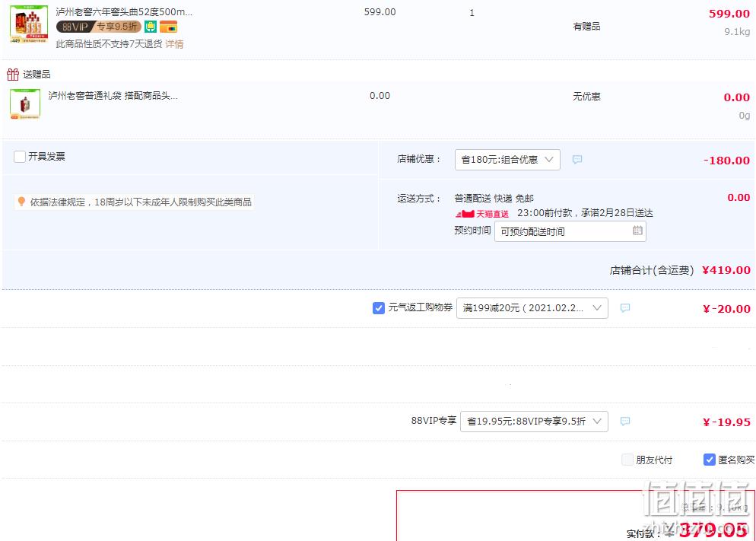Open the 详情 link about 7-day returns
This screenshot has height=541, width=756.
pyautogui.click(x=174, y=44)
